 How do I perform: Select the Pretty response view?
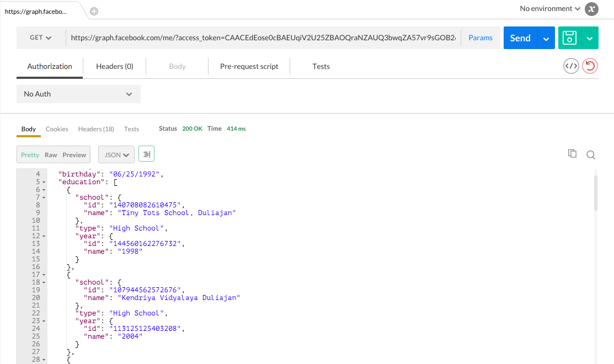pos(30,155)
